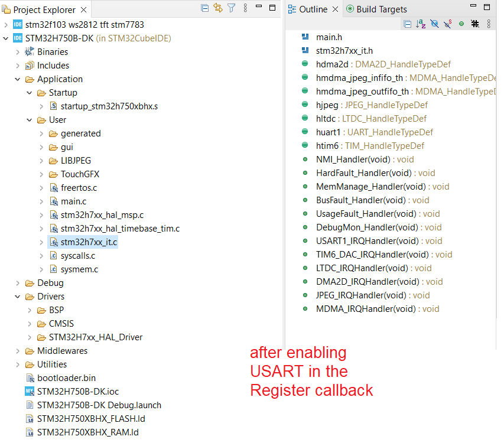Screen dimensions: 504x446
Task: Open the Project Explorer filter icon
Action: 232,8
